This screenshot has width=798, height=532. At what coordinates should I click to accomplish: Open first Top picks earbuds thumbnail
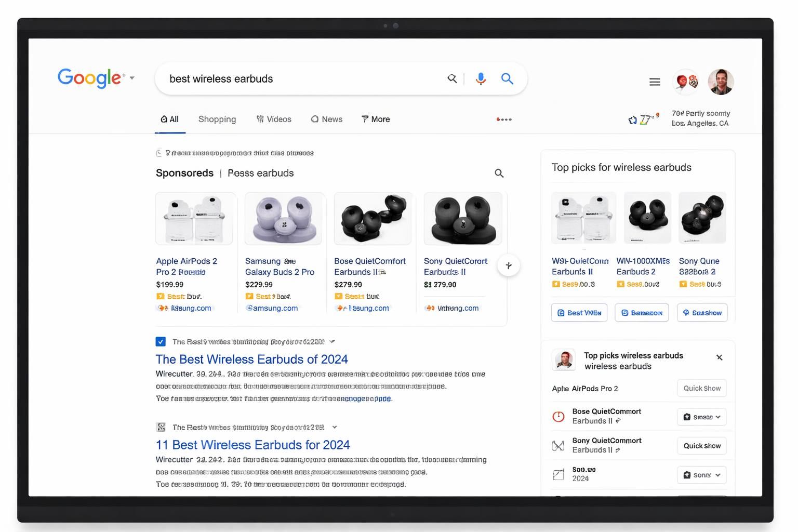tap(583, 218)
